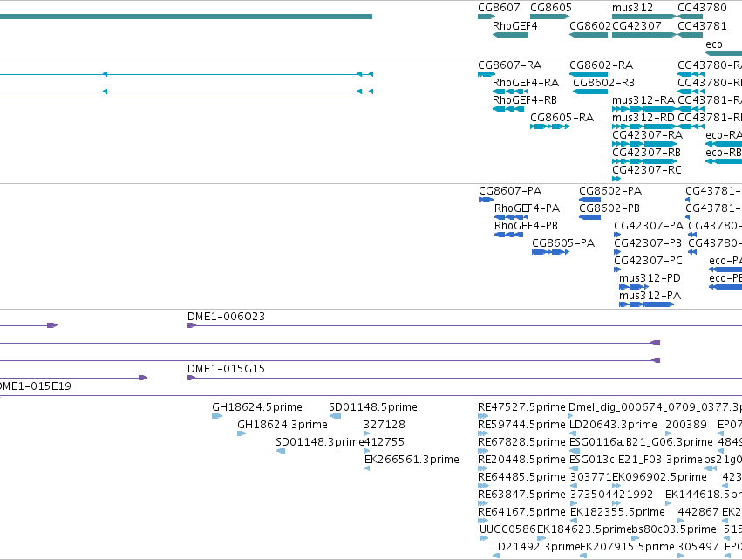Click the eco gene label
Image resolution: width=742 pixels, height=560 pixels.
[713, 44]
